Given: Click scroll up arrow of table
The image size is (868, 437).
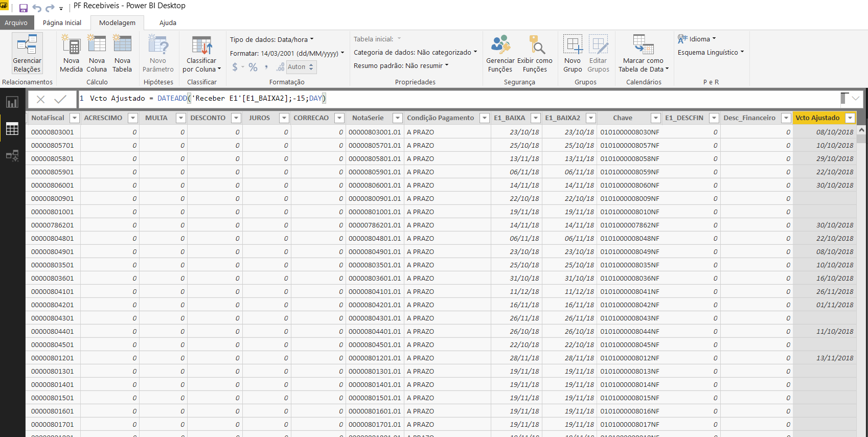Looking at the screenshot, I should point(862,130).
